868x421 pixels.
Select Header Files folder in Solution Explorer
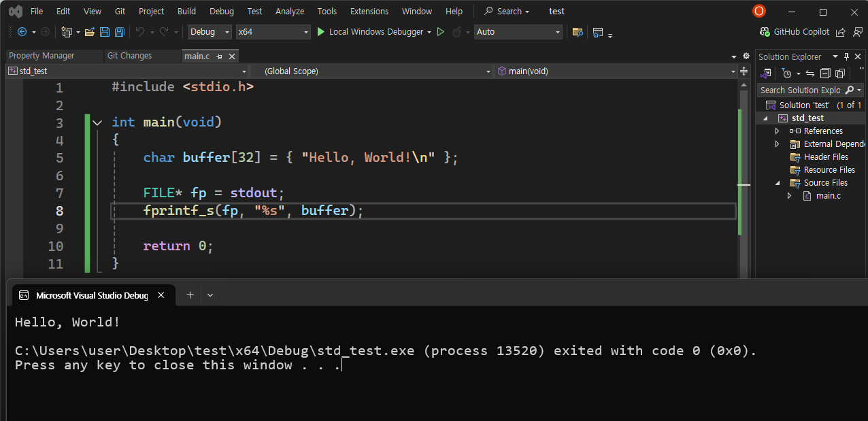pyautogui.click(x=826, y=157)
